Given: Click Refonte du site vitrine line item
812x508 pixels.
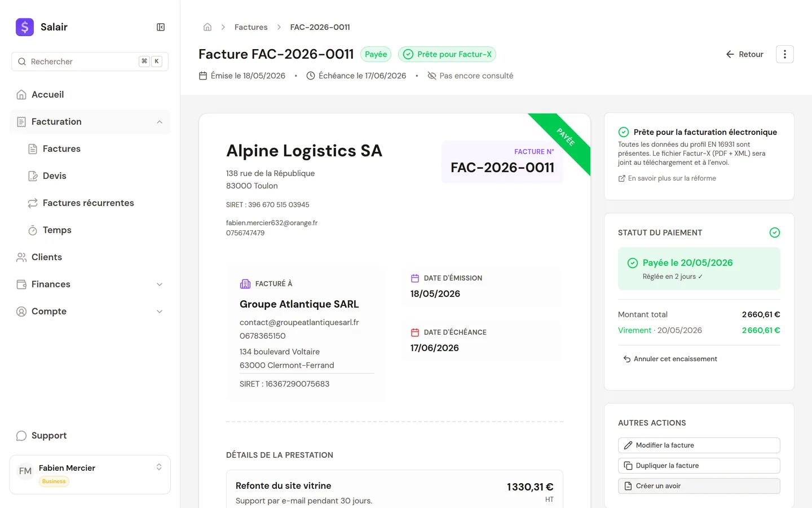Looking at the screenshot, I should pyautogui.click(x=284, y=486).
